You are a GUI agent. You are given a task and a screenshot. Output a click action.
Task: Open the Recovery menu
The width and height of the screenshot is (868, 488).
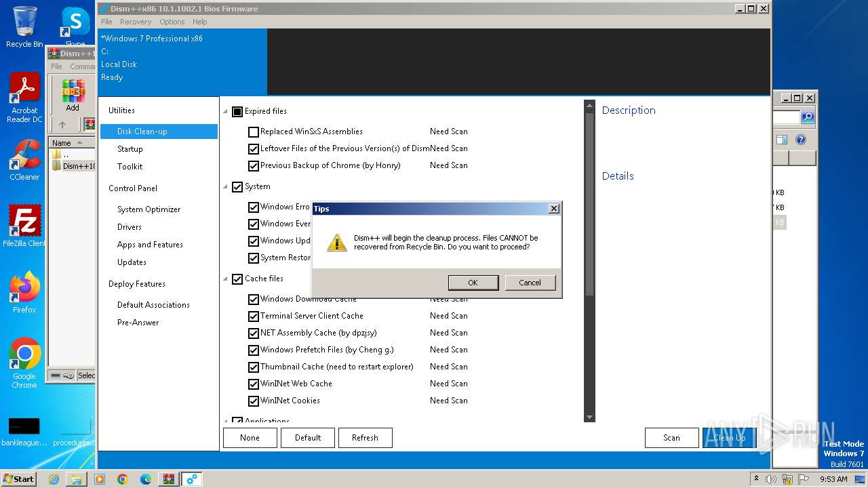(x=136, y=22)
